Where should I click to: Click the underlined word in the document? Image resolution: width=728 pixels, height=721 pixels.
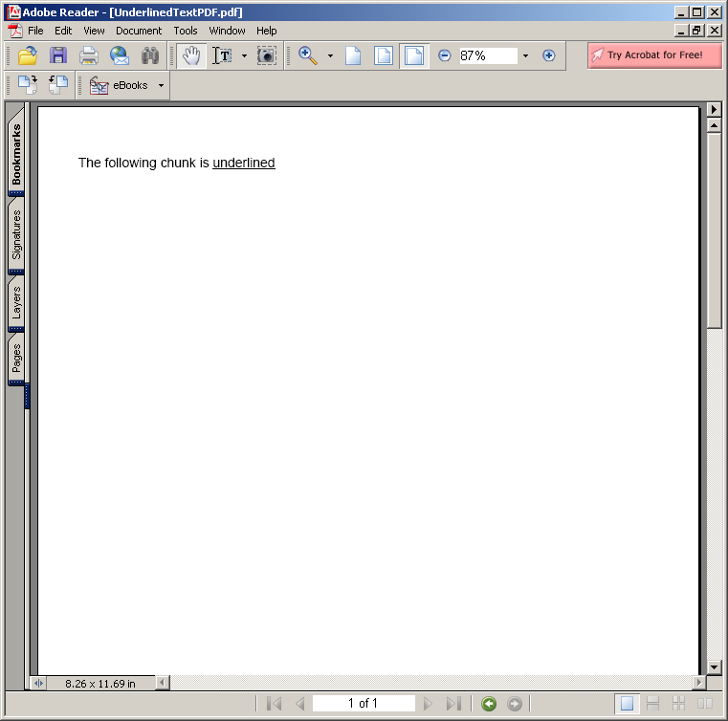244,163
